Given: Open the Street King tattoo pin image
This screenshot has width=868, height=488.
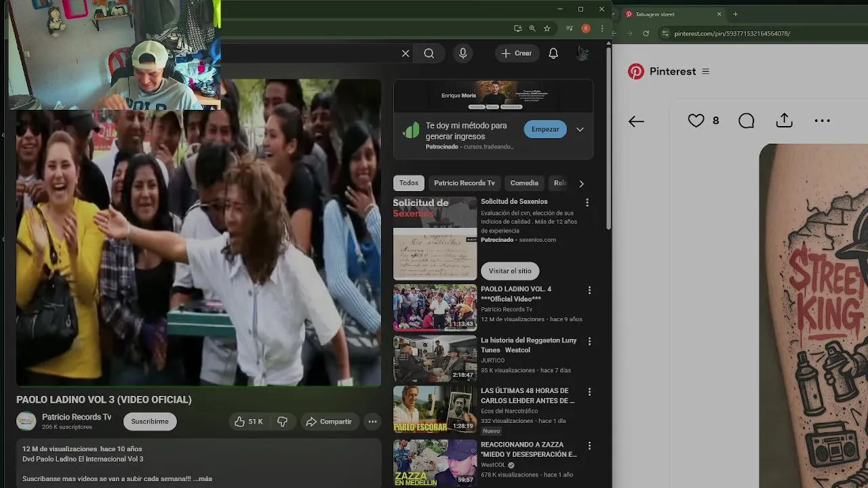Looking at the screenshot, I should (x=814, y=316).
